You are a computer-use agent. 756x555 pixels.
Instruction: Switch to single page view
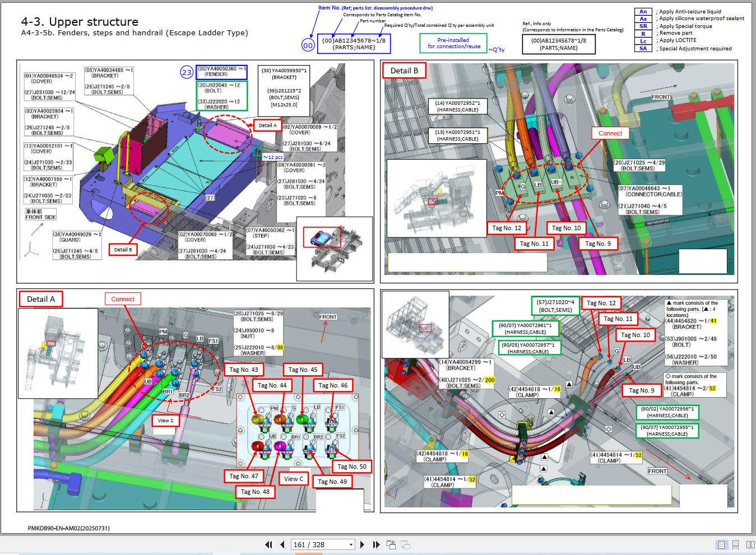click(x=722, y=544)
